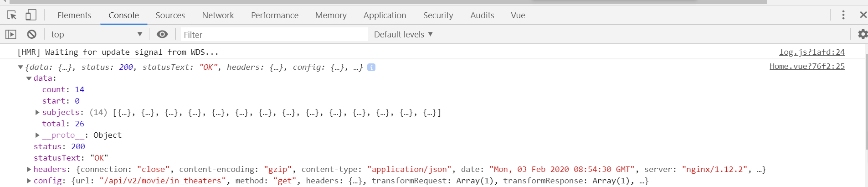Open the log.js?1afd:24 source link
Viewport: 868px width, 187px height.
pyautogui.click(x=812, y=52)
